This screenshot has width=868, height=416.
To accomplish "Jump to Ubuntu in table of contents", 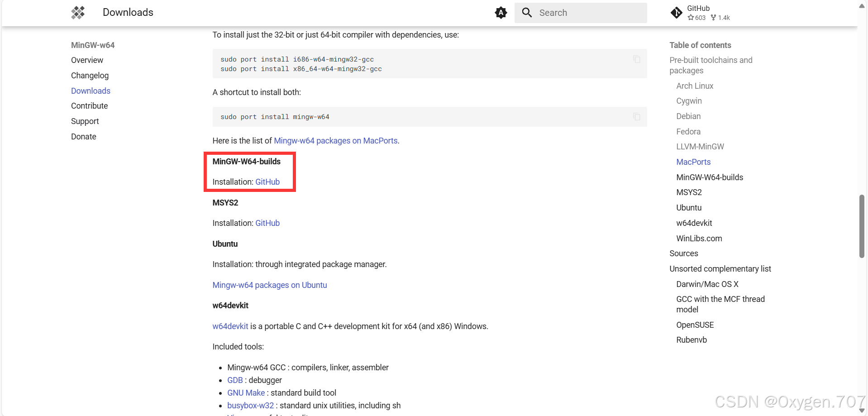I will [x=689, y=208].
